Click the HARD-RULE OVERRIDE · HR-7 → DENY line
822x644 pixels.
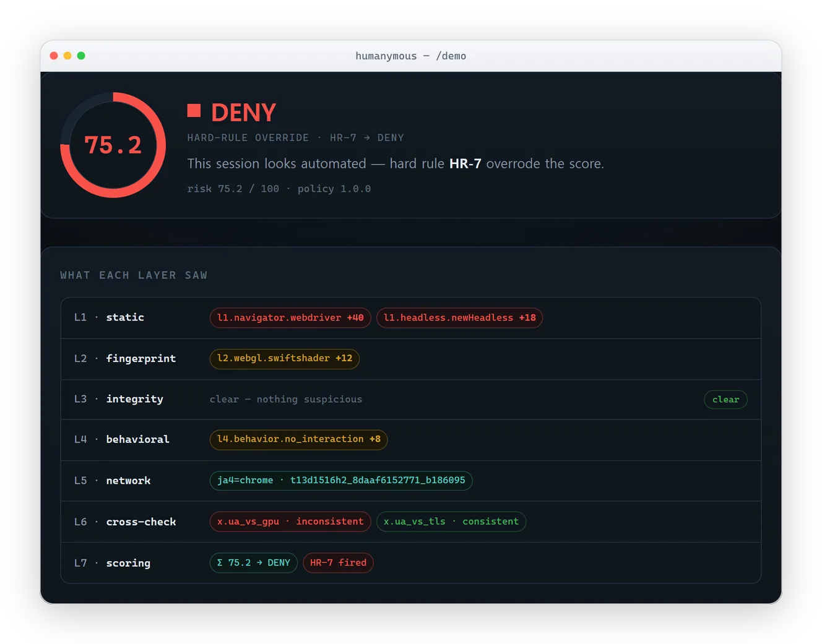[x=295, y=138]
